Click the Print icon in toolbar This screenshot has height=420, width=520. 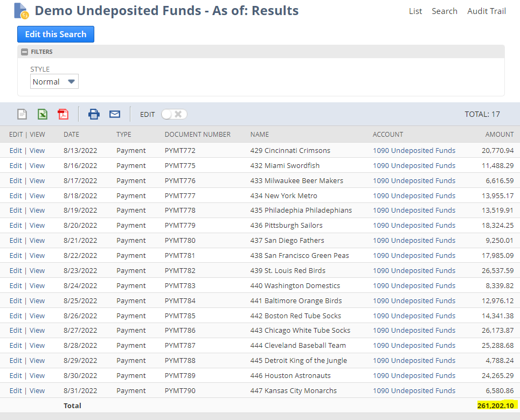[94, 114]
